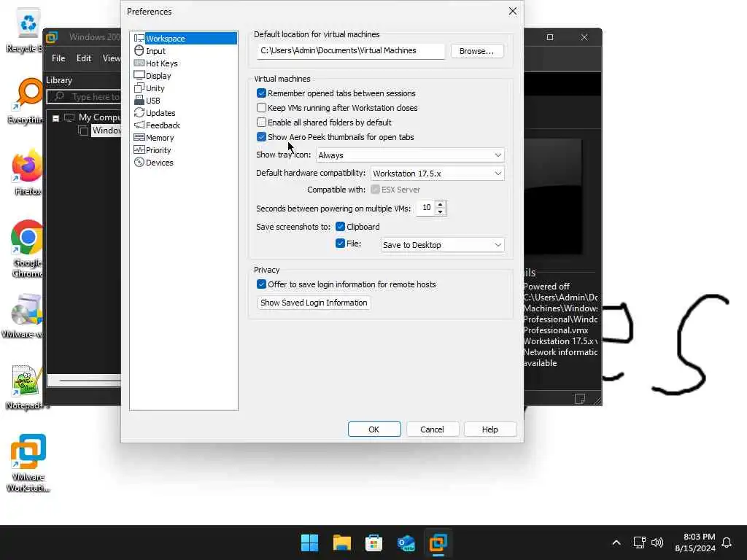The width and height of the screenshot is (747, 560).
Task: Open the Recycle Bin desktop icon
Action: (x=27, y=30)
